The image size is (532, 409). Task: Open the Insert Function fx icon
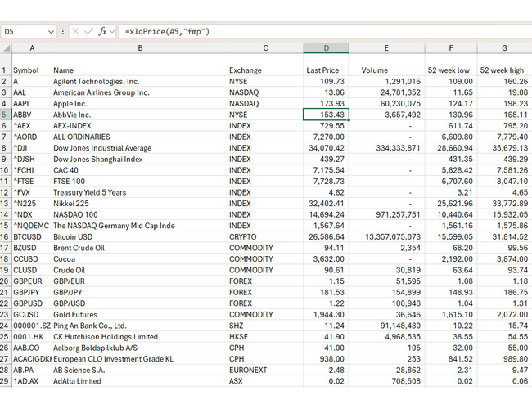102,32
